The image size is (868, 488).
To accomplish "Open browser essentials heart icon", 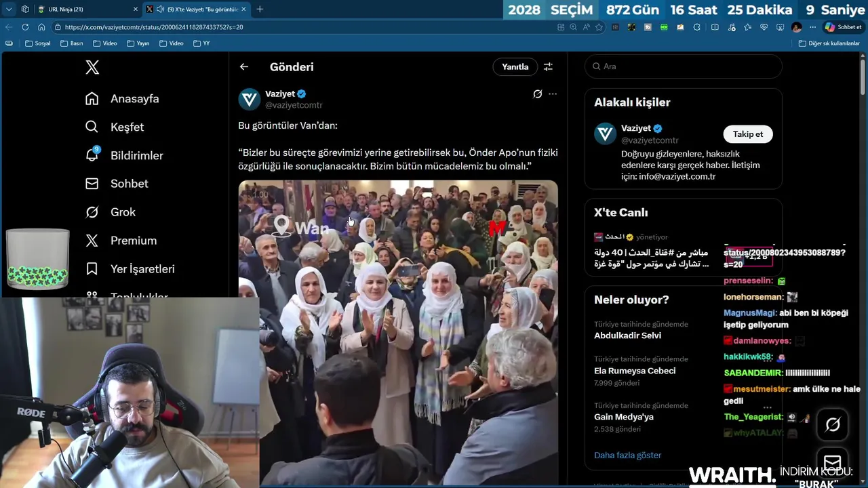I will tap(764, 27).
